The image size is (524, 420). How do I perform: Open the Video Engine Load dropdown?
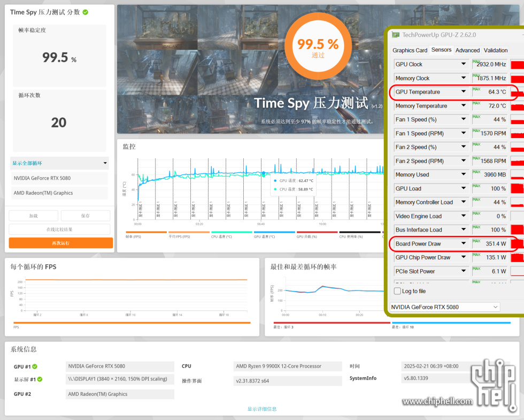(x=464, y=216)
